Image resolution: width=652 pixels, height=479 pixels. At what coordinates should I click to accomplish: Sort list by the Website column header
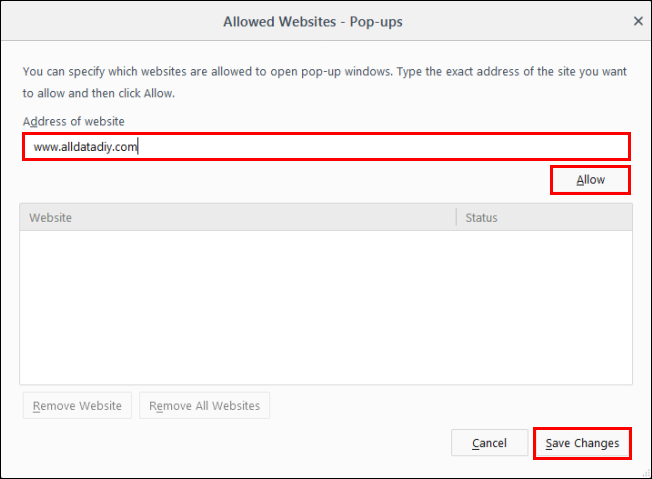pos(238,217)
